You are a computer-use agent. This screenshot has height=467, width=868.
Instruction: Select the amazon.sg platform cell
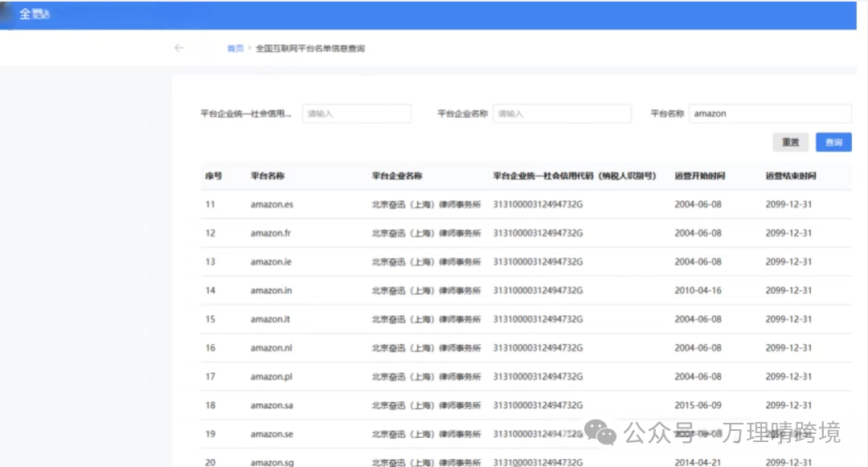click(x=272, y=462)
